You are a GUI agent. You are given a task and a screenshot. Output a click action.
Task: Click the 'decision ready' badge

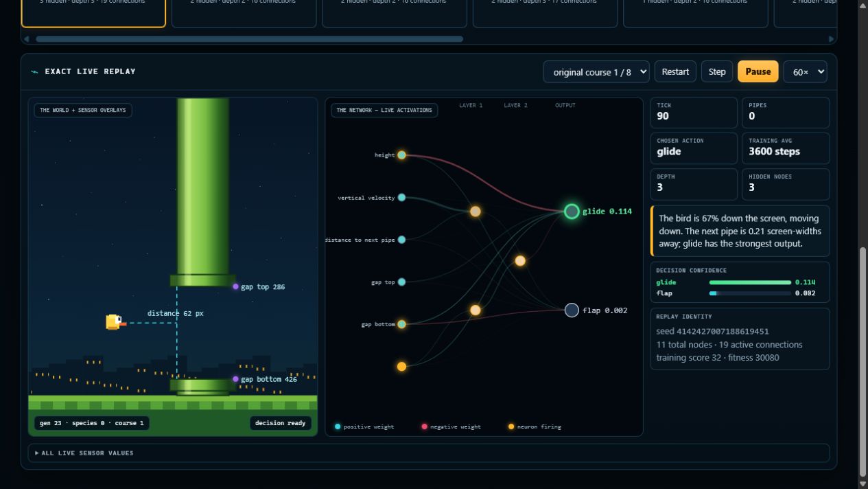pyautogui.click(x=280, y=423)
